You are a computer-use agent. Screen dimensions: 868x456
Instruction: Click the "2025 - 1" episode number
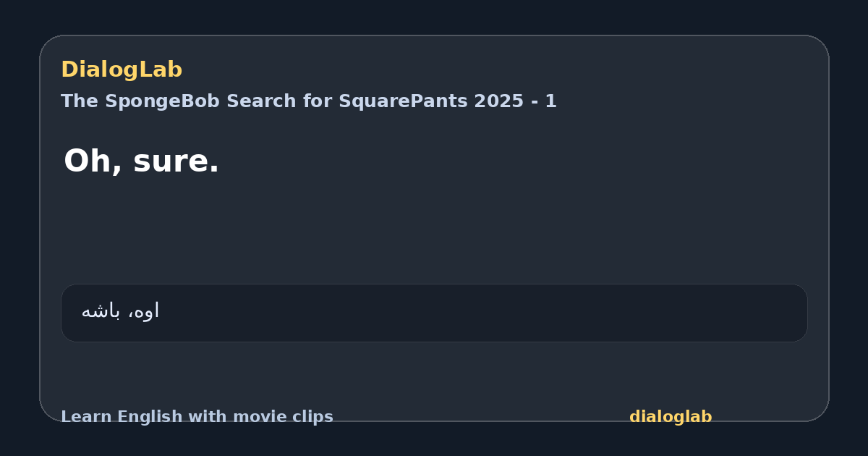516,101
